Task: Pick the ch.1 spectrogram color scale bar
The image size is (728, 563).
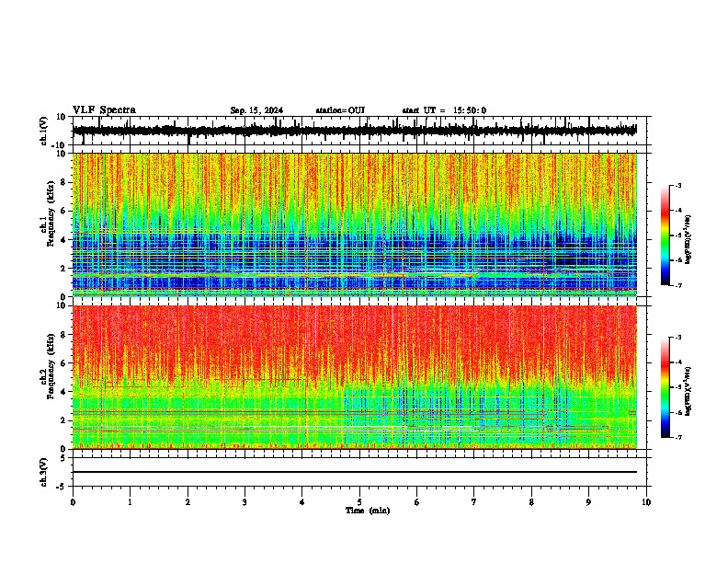Action: [x=665, y=236]
